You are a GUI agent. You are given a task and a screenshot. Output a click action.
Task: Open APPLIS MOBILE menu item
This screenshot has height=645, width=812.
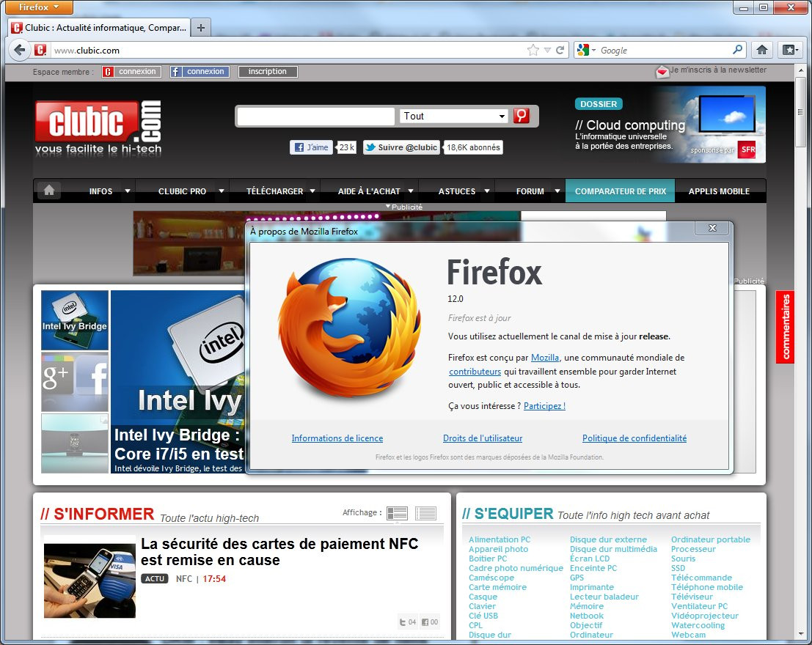click(719, 191)
